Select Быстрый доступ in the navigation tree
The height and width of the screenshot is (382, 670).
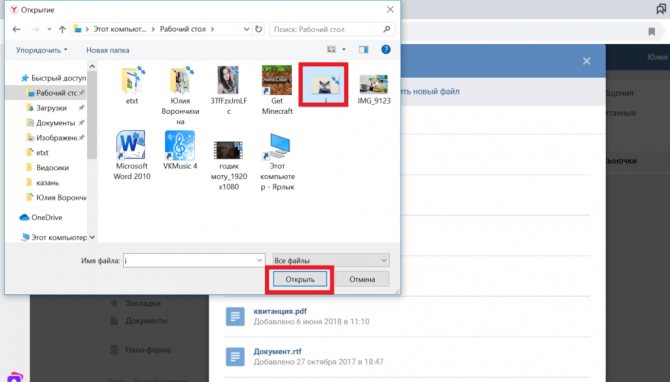[x=53, y=78]
